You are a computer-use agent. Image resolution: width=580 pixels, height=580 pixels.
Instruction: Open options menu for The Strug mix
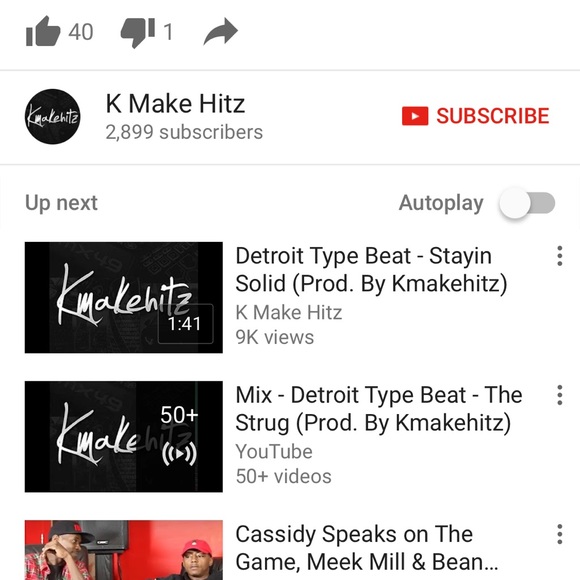coord(560,395)
